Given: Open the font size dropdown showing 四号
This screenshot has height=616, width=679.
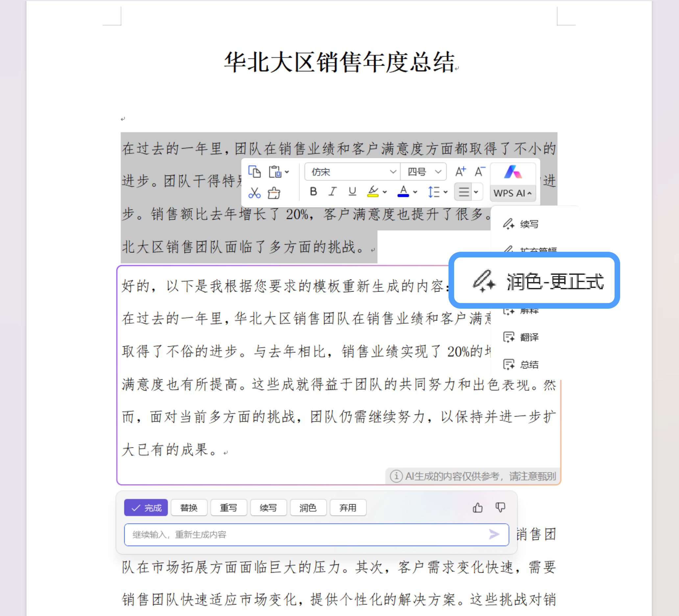Looking at the screenshot, I should point(424,172).
